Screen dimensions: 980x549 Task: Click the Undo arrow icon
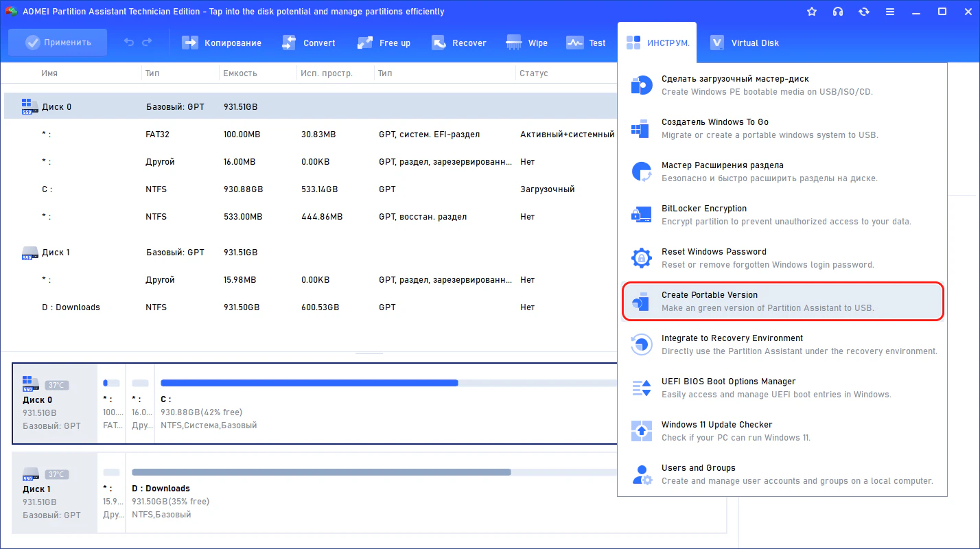129,43
